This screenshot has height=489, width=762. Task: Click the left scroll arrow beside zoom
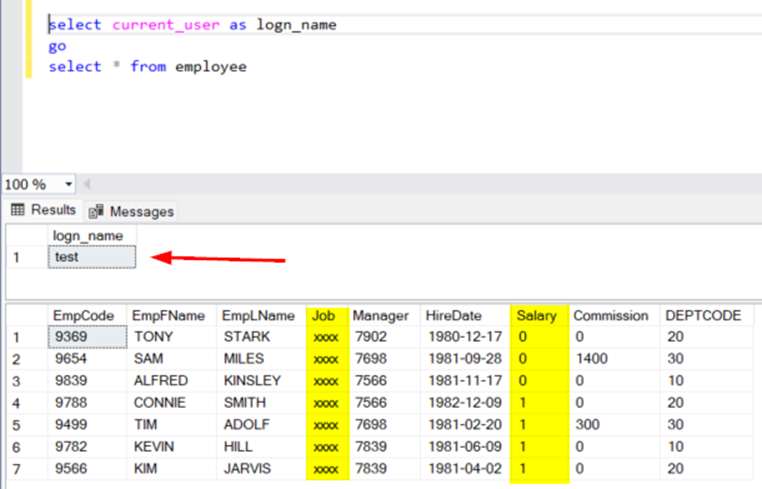click(x=87, y=184)
